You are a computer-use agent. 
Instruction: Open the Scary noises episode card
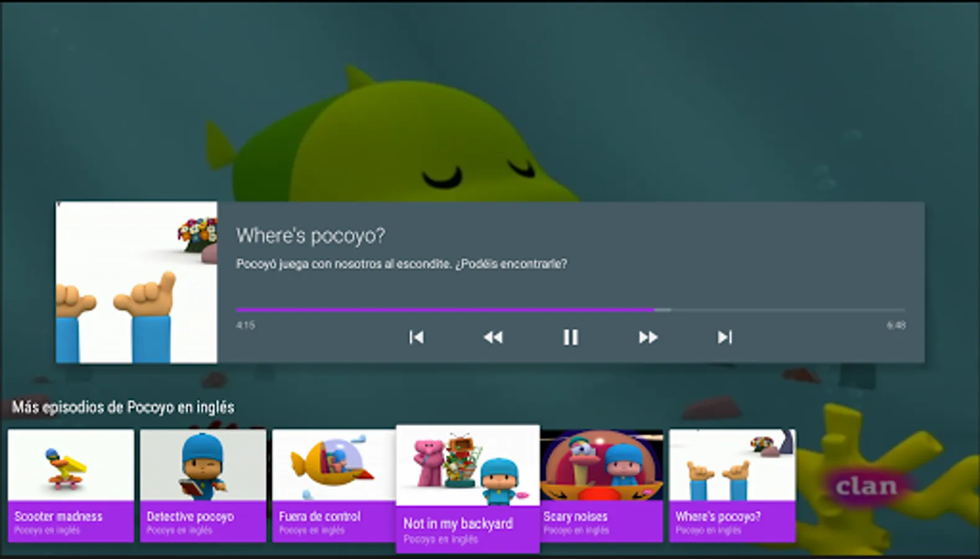[601, 486]
